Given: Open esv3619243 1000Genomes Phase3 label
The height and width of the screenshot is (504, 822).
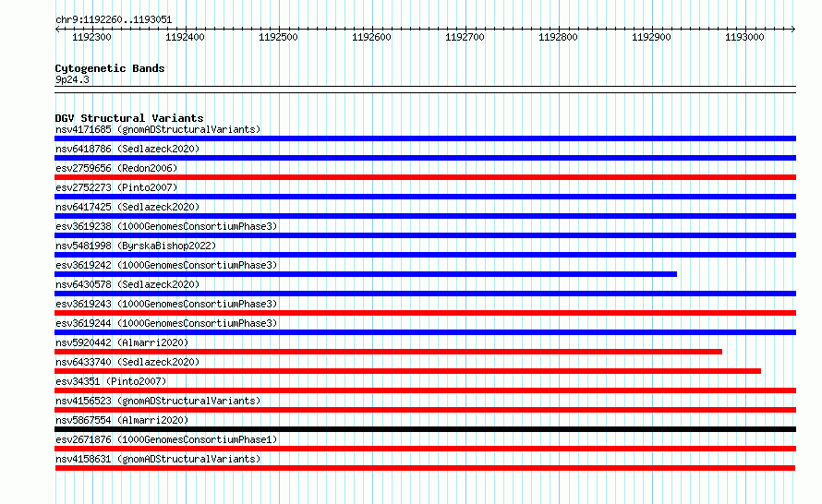Looking at the screenshot, I should coord(166,304).
